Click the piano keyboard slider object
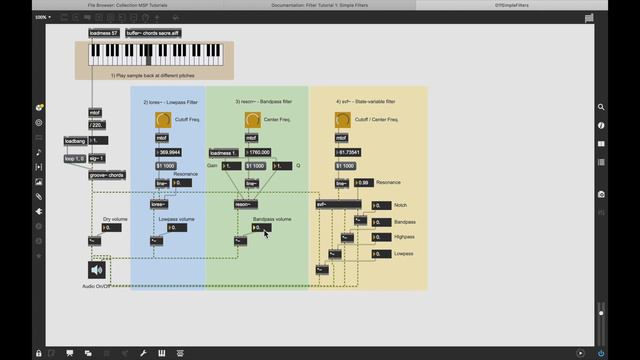 pyautogui.click(x=156, y=55)
